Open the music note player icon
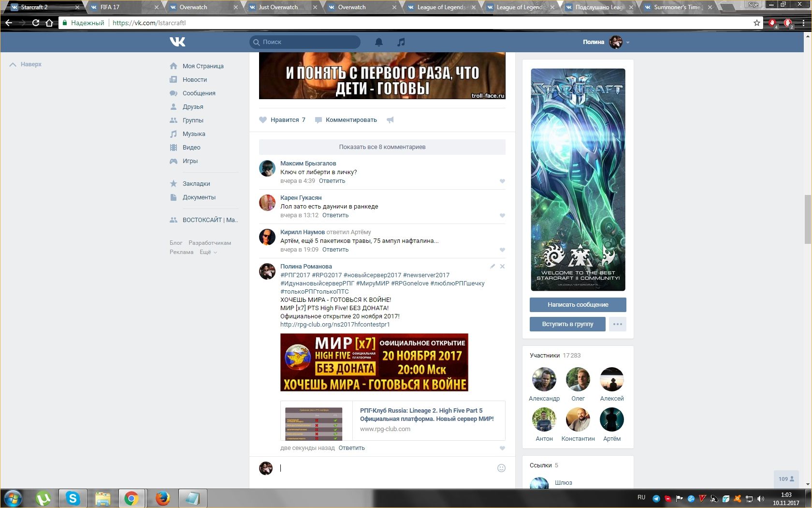The width and height of the screenshot is (812, 508). (x=401, y=42)
